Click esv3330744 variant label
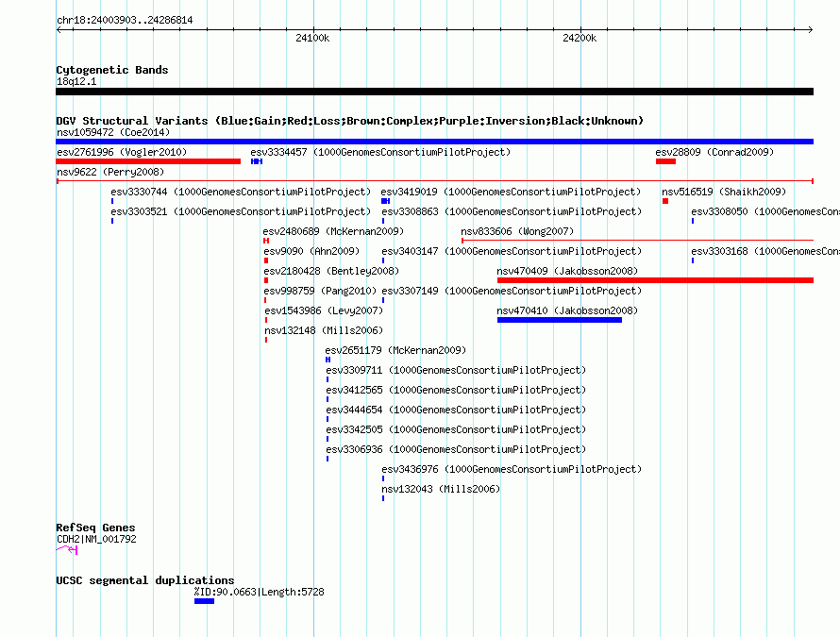840x637 pixels. tap(241, 192)
